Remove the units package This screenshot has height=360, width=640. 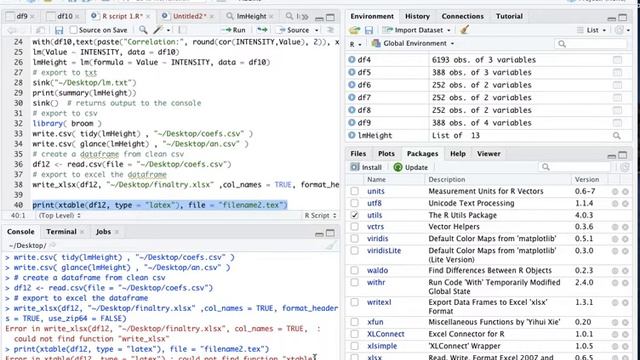click(x=625, y=191)
